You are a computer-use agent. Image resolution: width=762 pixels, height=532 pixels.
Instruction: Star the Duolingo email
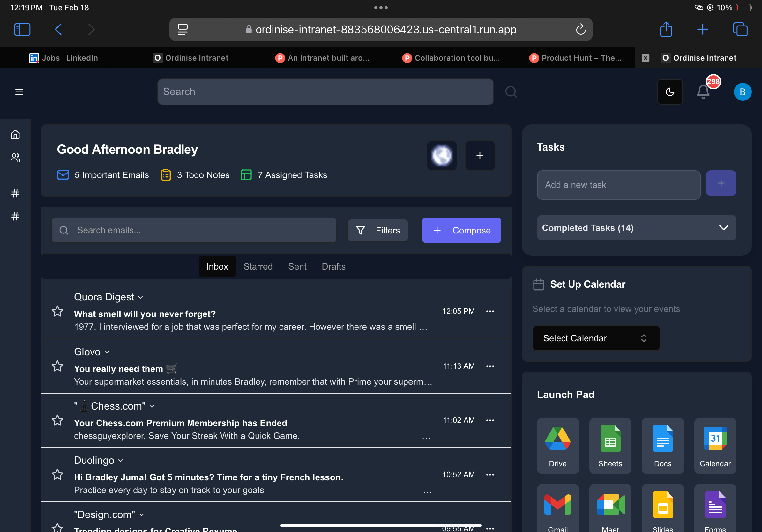tap(58, 475)
